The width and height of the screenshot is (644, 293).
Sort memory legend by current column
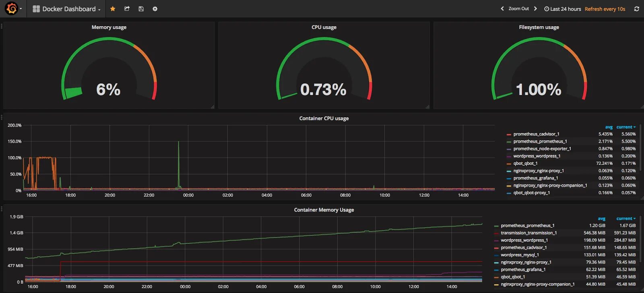pyautogui.click(x=626, y=218)
